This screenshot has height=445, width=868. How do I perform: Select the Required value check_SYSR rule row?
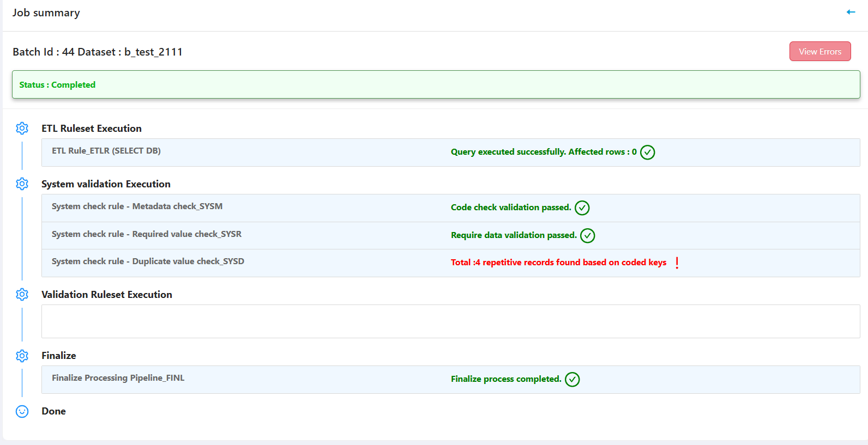(x=146, y=234)
